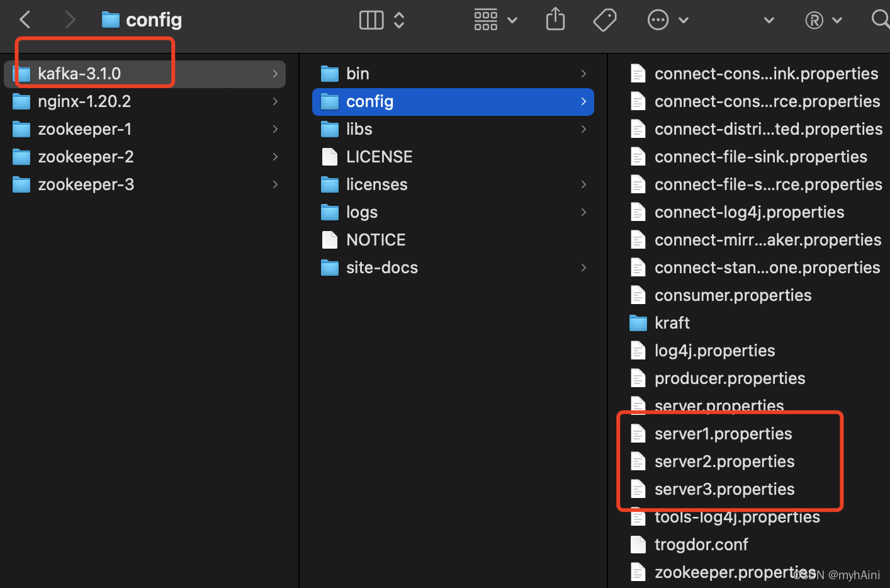
Task: Expand the site-docs row chevron
Action: point(583,268)
